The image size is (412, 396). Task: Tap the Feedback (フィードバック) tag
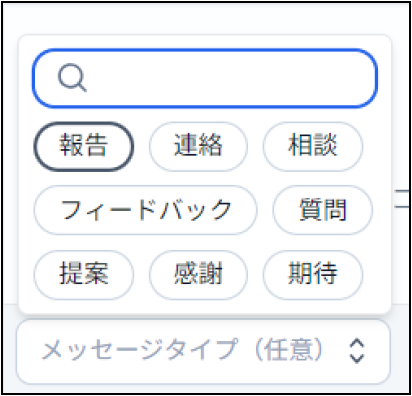click(x=145, y=210)
